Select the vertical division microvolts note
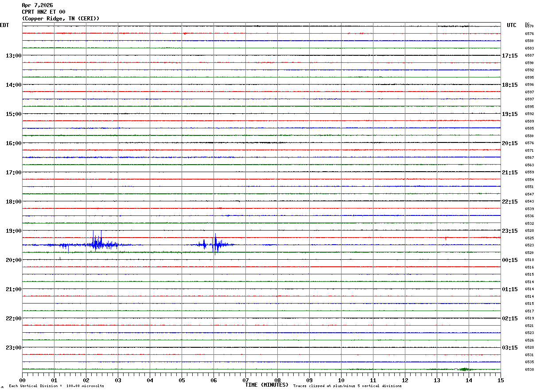This screenshot has width=536, height=392. [57, 386]
